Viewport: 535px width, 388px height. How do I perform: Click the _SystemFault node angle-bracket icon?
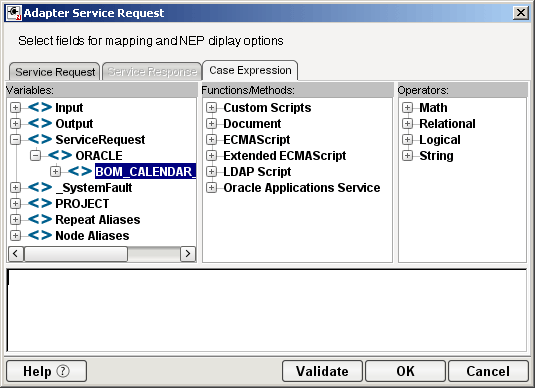(40, 187)
